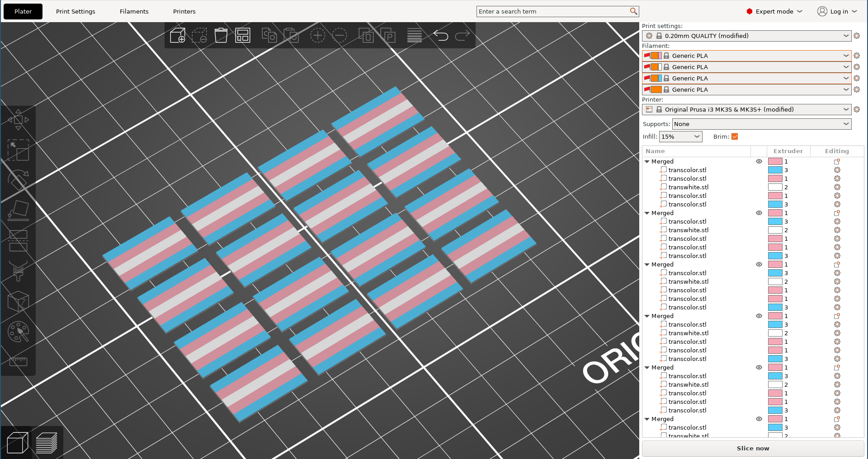Open printer settings gear next to Original Prusa
Screen dimensions: 868x459
[x=857, y=109]
